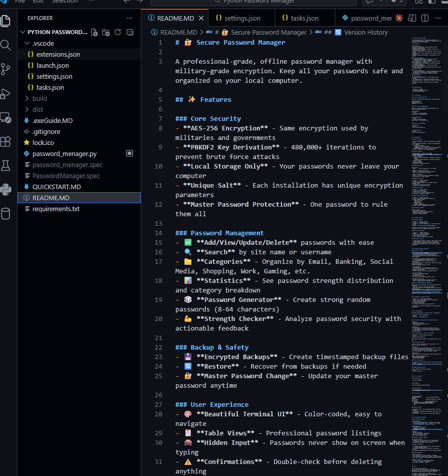Click the editor minimap
The width and height of the screenshot is (448, 476).
pos(426,256)
